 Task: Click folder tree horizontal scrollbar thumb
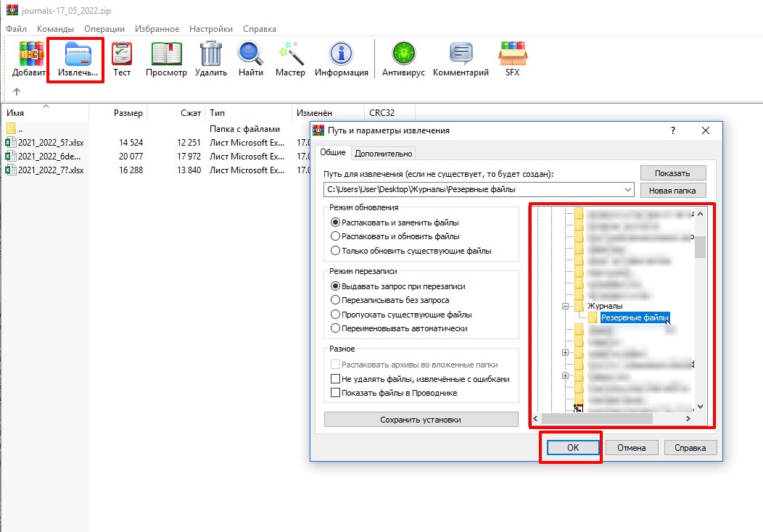(x=597, y=418)
